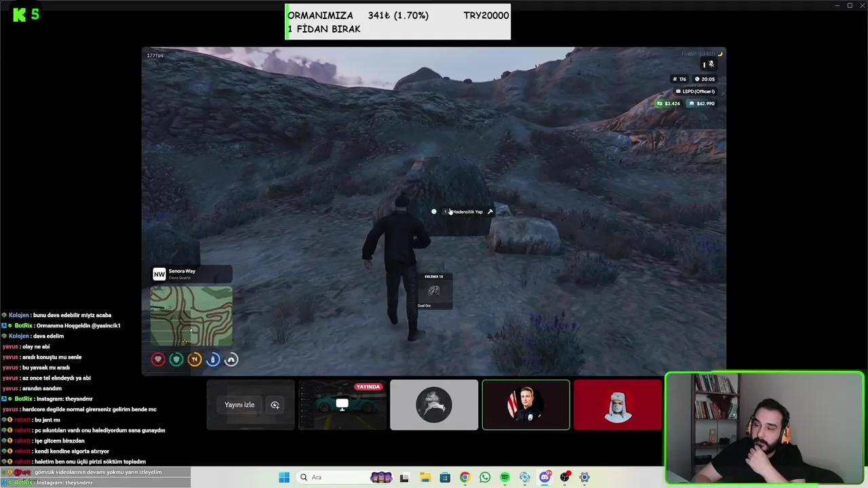Screen dimensions: 868x488
Task: Click the Windows Start button
Action: 284,477
